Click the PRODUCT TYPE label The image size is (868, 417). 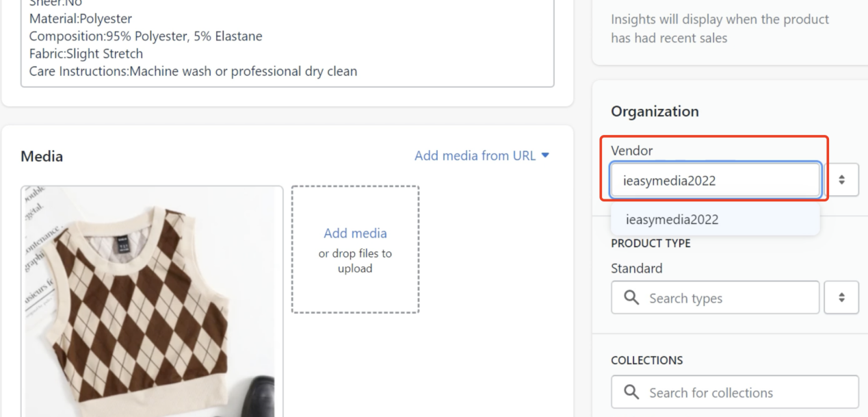pyautogui.click(x=650, y=243)
